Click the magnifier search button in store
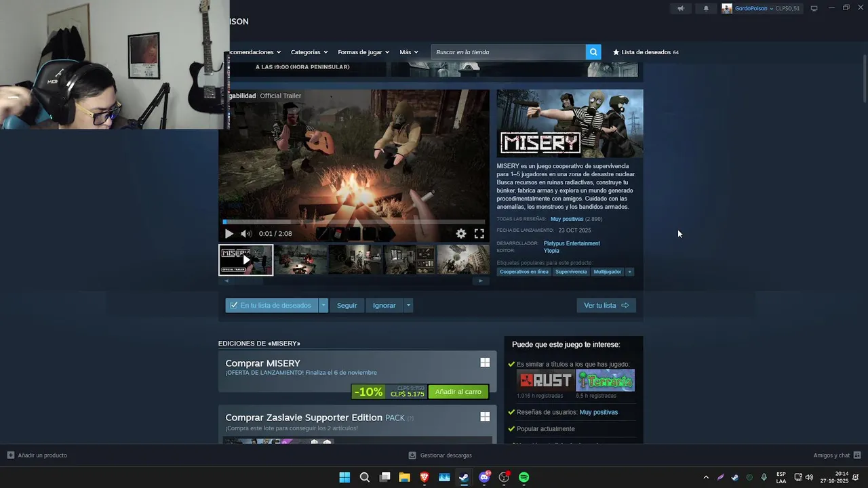This screenshot has height=488, width=868. 593,52
